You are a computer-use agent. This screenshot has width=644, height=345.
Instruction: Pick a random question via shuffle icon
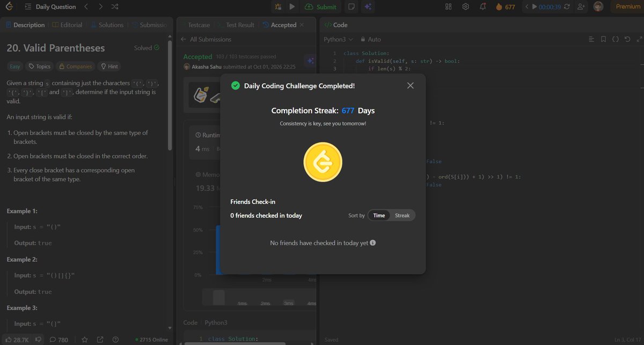point(115,7)
